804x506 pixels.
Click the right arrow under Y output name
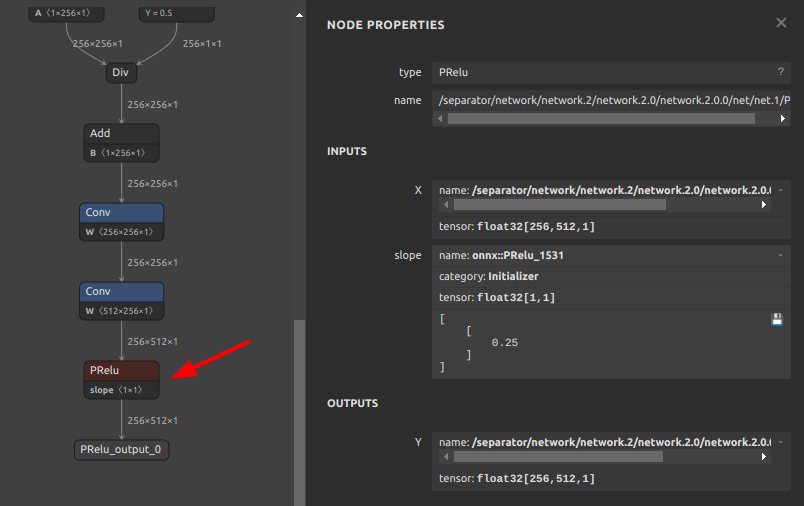click(x=765, y=456)
